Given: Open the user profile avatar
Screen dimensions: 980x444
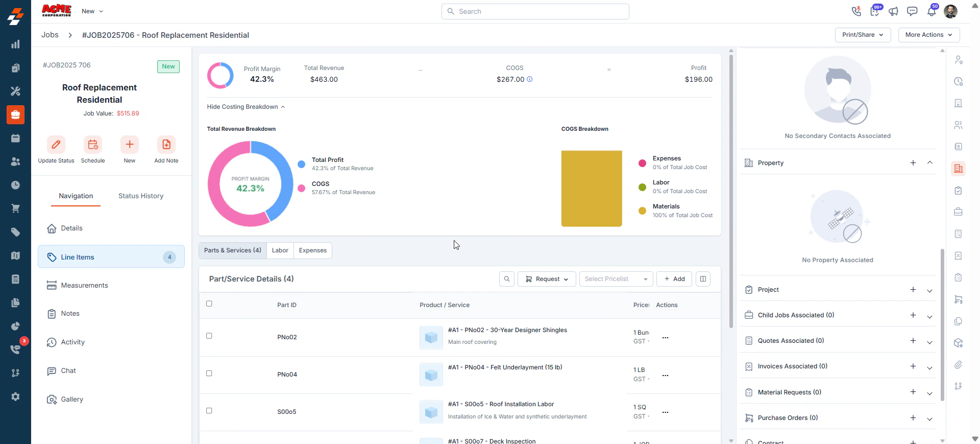Looking at the screenshot, I should tap(950, 11).
